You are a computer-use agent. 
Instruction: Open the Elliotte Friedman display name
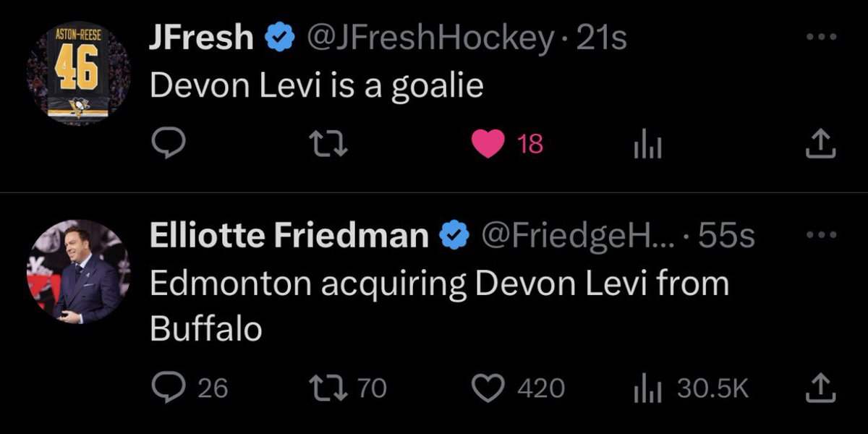coord(288,235)
